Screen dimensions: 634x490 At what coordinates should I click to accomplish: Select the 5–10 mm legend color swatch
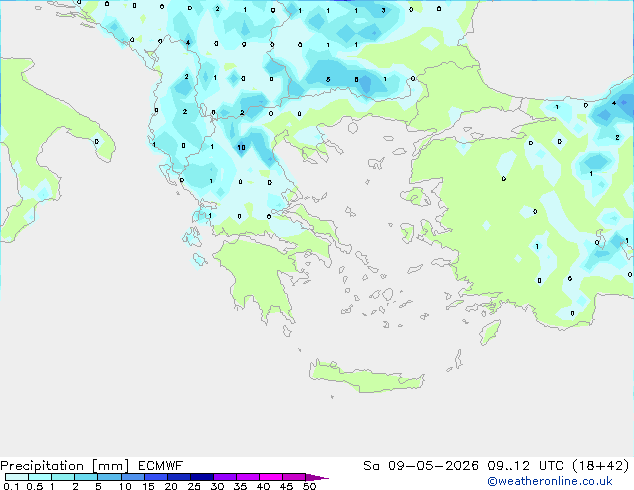pos(109,477)
